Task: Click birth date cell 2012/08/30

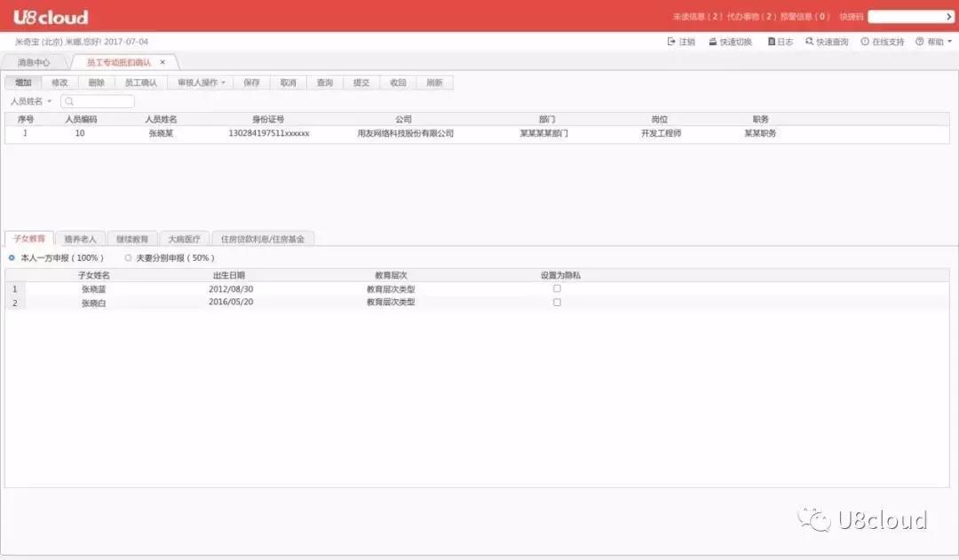Action: (x=231, y=289)
